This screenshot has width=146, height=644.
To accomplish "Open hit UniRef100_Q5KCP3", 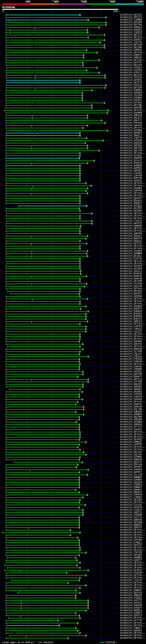I will (131, 527).
